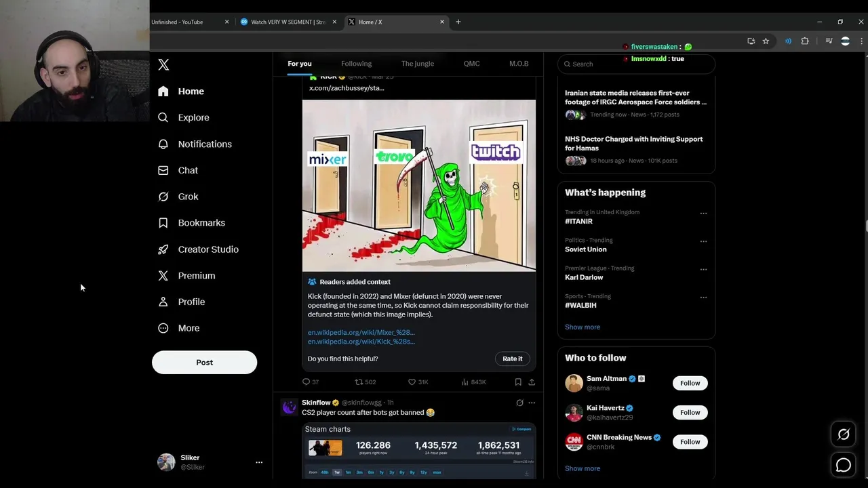Click the Chrome profile avatar
The width and height of the screenshot is (868, 488).
click(845, 41)
